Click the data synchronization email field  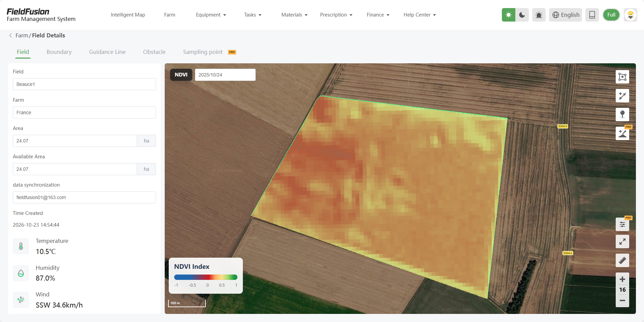click(x=84, y=197)
